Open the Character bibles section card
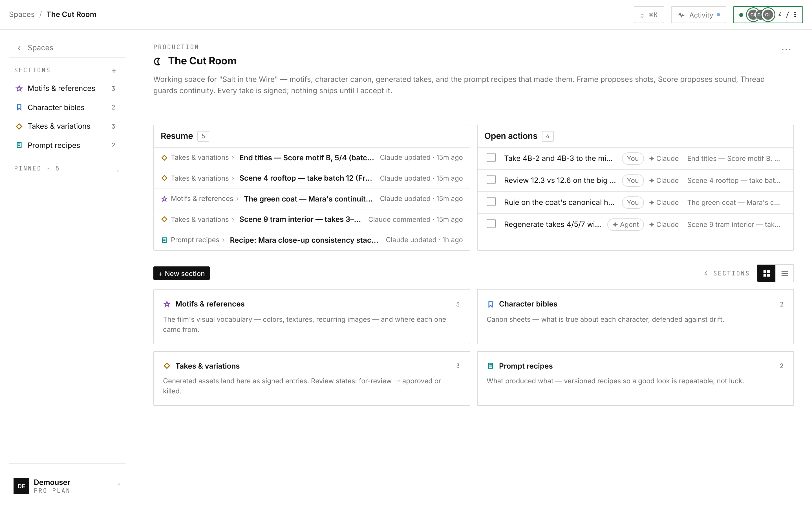This screenshot has height=508, width=812. coord(636,316)
